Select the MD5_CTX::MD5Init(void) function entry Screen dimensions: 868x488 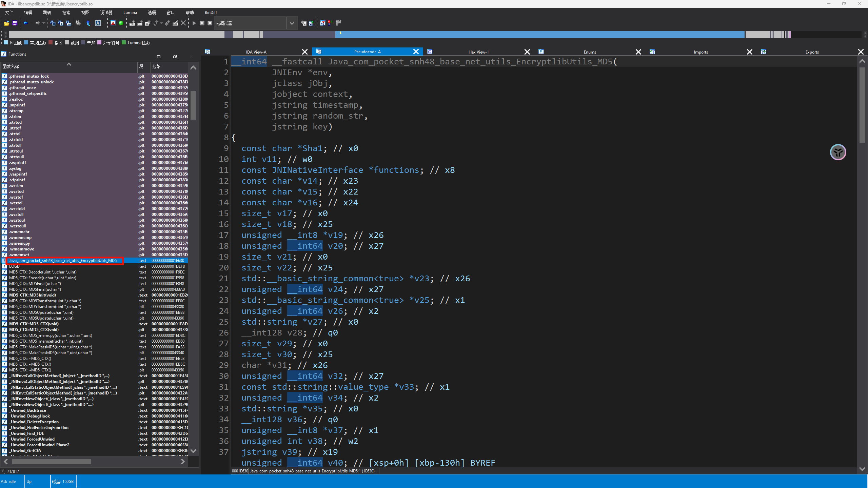(33, 295)
